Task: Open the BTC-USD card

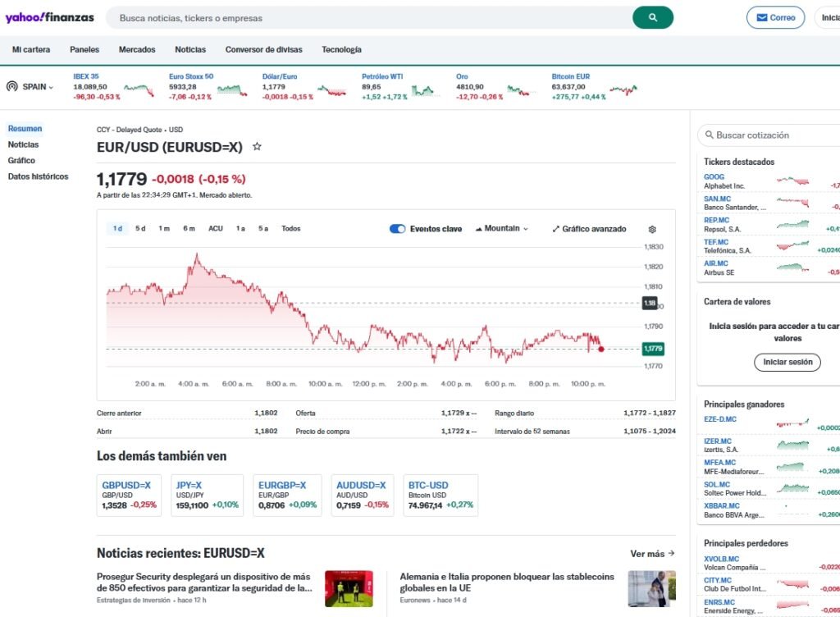Action: coord(441,496)
